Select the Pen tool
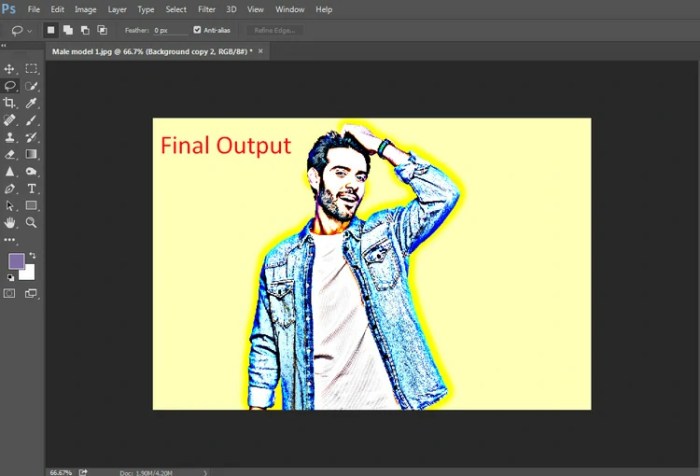This screenshot has width=700, height=476. pos(9,188)
